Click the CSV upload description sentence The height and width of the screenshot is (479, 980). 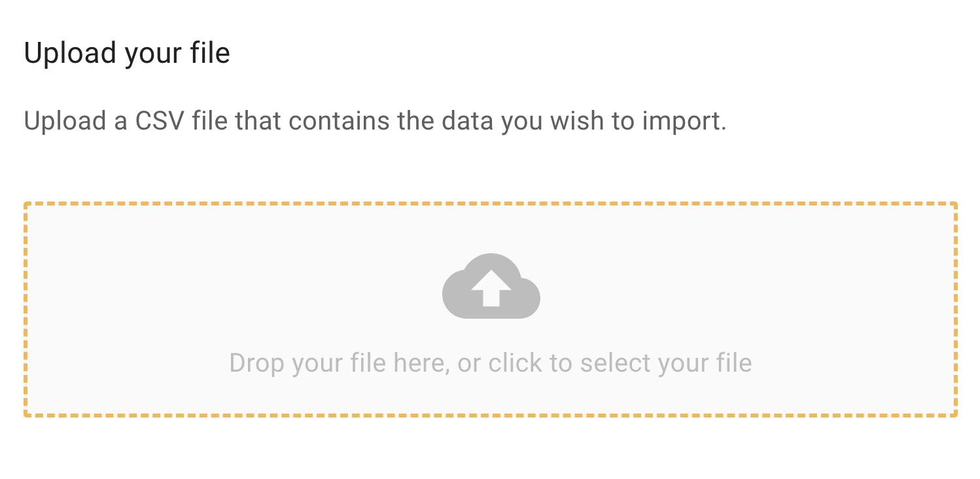click(x=375, y=121)
